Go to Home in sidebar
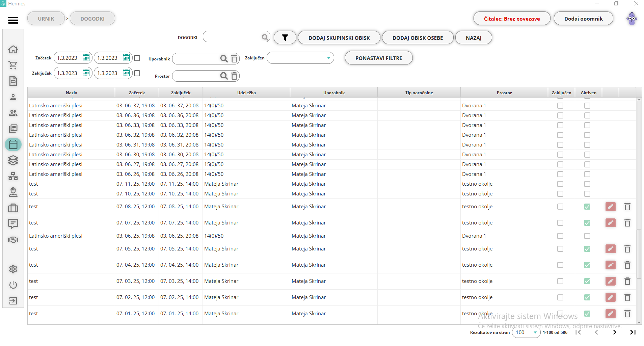The width and height of the screenshot is (644, 346). (x=13, y=49)
